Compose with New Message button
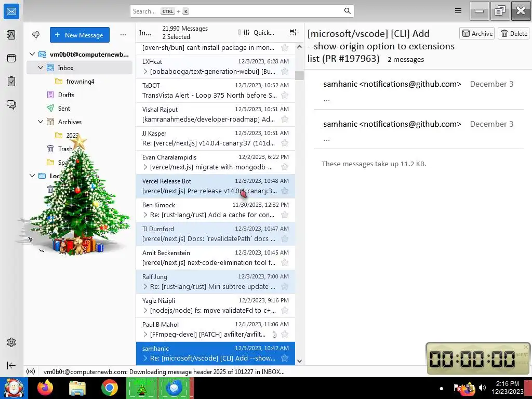This screenshot has height=399, width=532. 79,35
